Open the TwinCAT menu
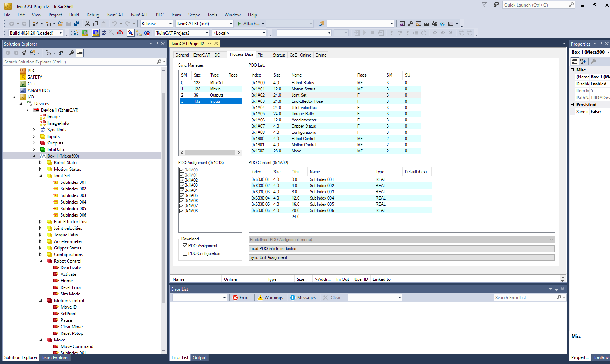Screen dimensions: 610x364 [115, 15]
